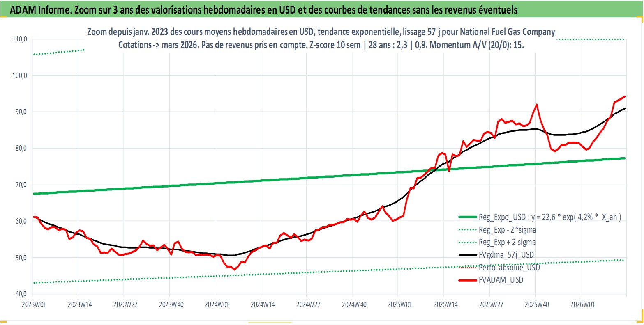Click the 60,0 y-axis label
Image resolution: width=644 pixels, height=325 pixels.
(21, 221)
